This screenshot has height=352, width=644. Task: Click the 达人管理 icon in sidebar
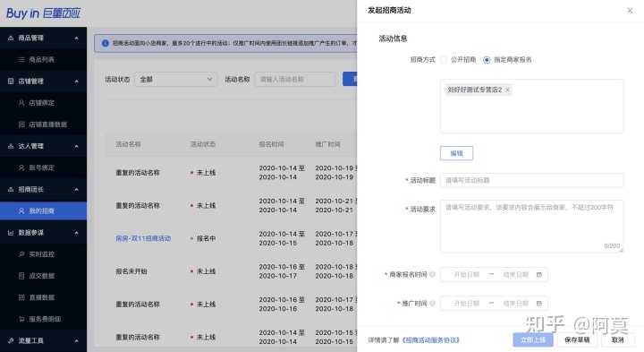click(11, 146)
